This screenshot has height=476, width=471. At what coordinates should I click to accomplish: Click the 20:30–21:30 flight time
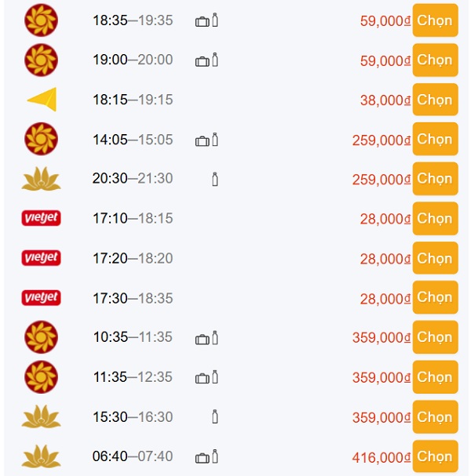click(133, 178)
